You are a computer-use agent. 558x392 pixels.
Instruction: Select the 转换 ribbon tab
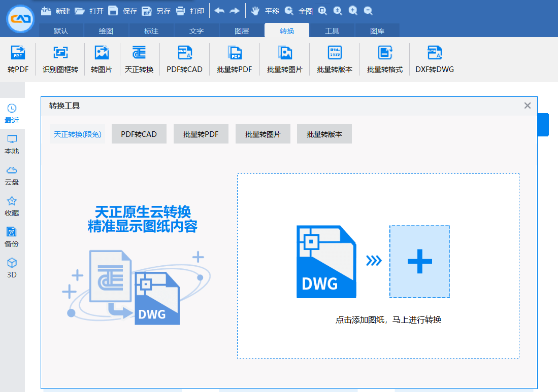(x=287, y=30)
